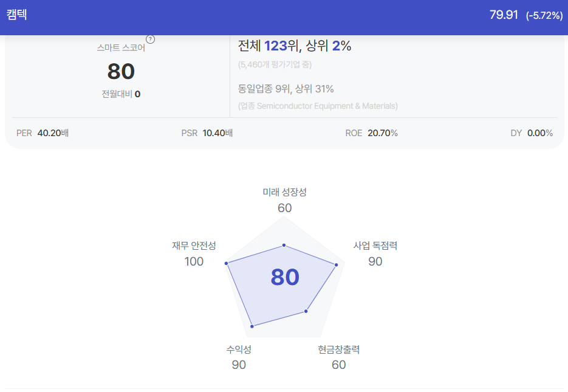
Task: Click the -5.72% price change
Action: (544, 16)
